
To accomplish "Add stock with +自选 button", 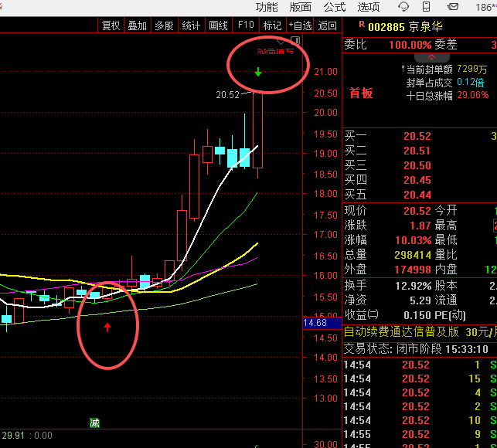I will (300, 25).
